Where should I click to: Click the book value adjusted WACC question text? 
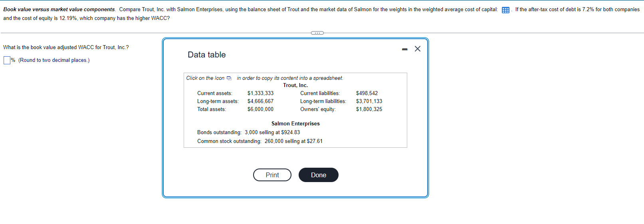pos(66,47)
